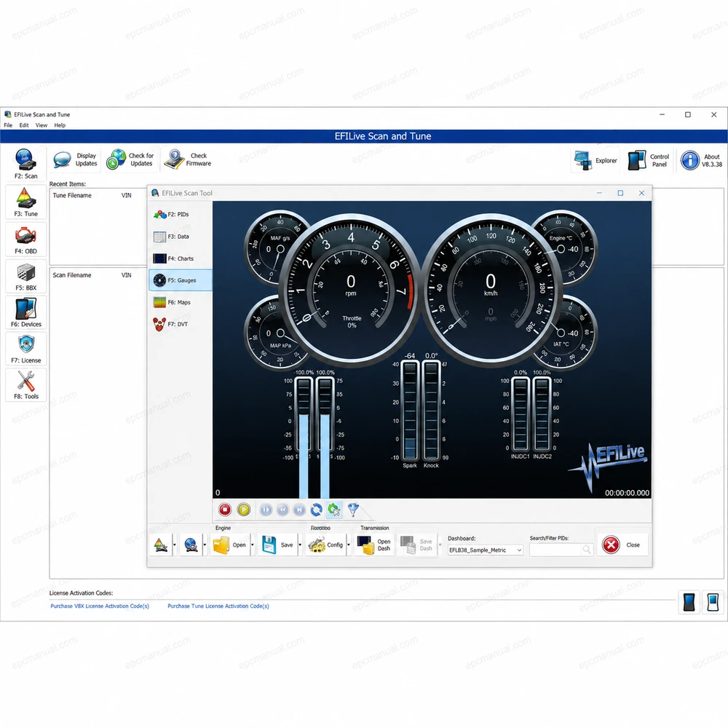Expand dropdown arrow beside the scan globe icon
This screenshot has height=728, width=728.
coord(205,545)
